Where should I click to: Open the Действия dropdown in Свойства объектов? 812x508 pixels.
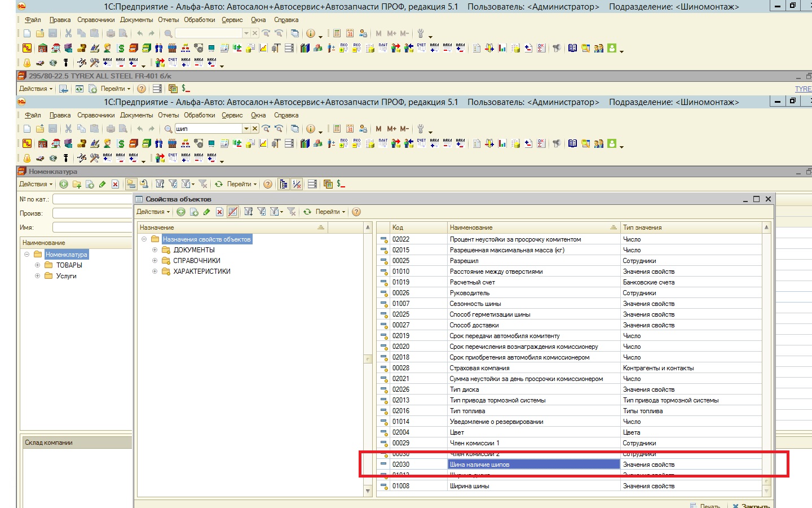pos(153,212)
